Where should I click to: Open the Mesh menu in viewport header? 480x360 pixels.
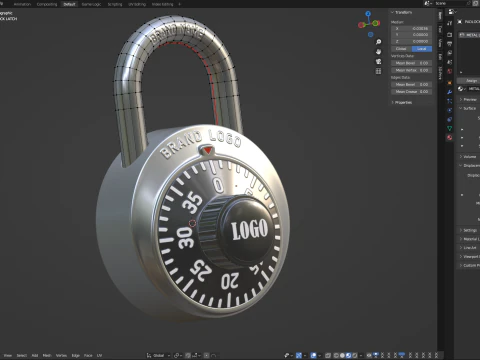click(x=47, y=355)
